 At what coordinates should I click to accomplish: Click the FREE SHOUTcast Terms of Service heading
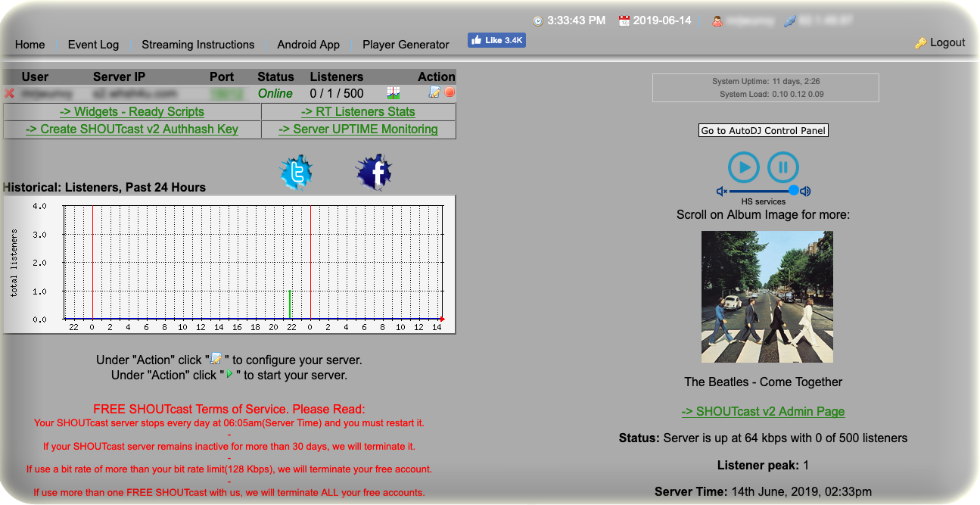229,409
